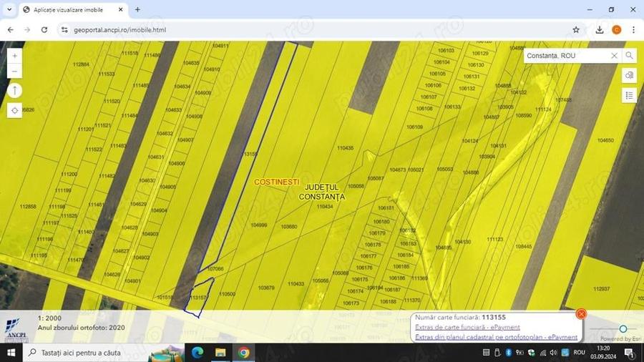Open the Wi-Fi network tray icon
Viewport: 644px width, 362px height.
(542, 353)
